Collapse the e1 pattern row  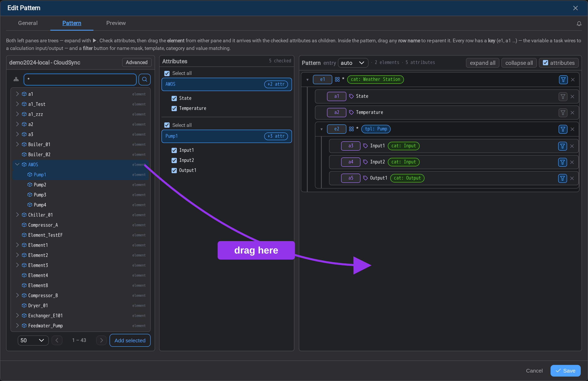[307, 80]
